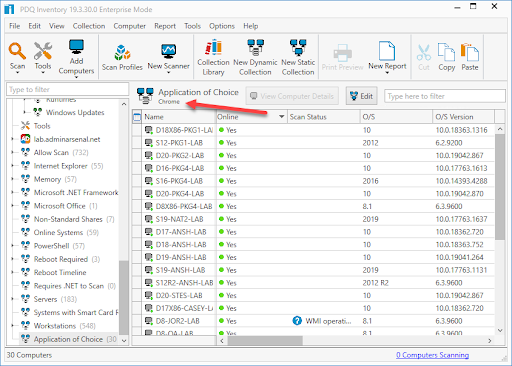The image size is (512, 366).
Task: Click the Add Computers icon
Action: coord(76,47)
